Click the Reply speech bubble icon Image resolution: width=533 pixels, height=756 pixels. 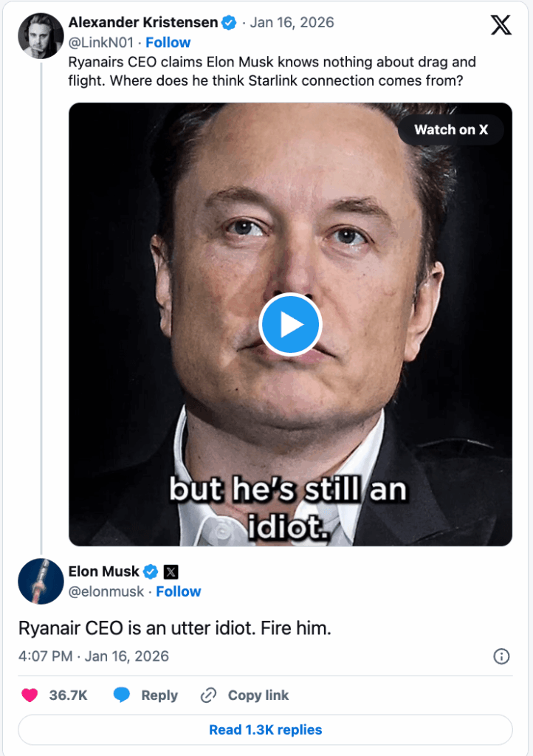pos(122,695)
